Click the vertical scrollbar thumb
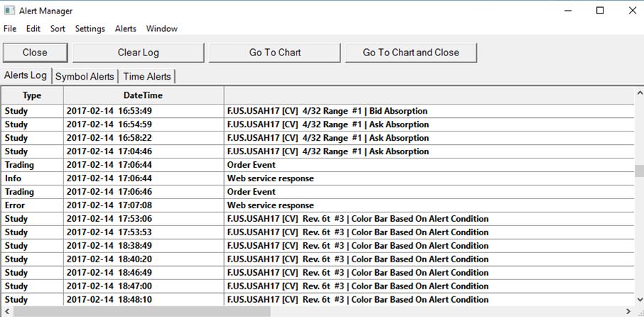Viewport: 644px width, 317px height. coord(638,171)
